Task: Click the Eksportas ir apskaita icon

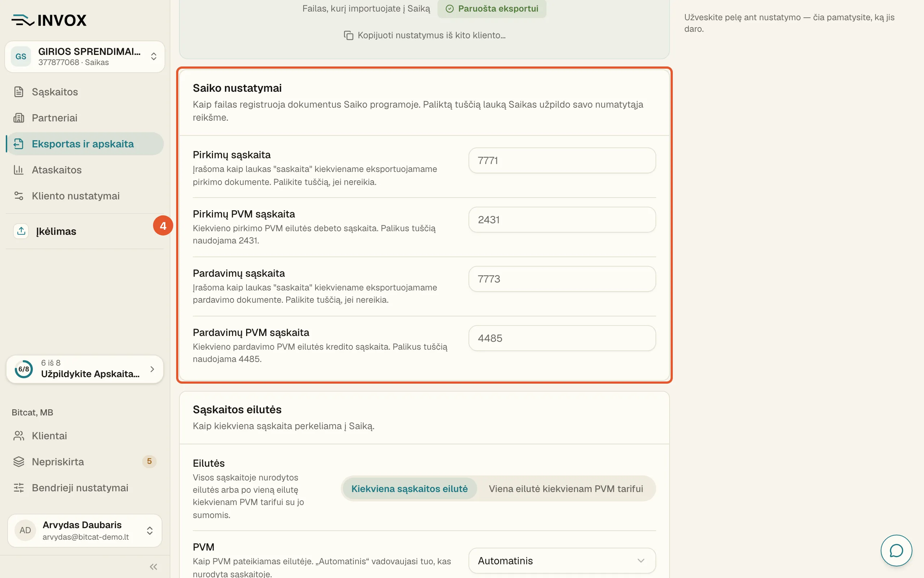Action: click(19, 144)
